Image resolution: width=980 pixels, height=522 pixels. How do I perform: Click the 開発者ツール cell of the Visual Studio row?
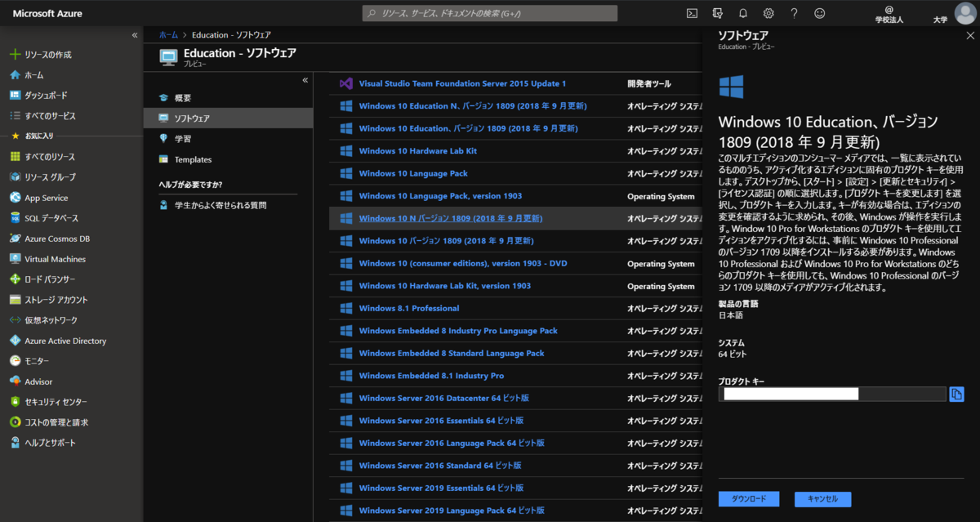[x=649, y=83]
